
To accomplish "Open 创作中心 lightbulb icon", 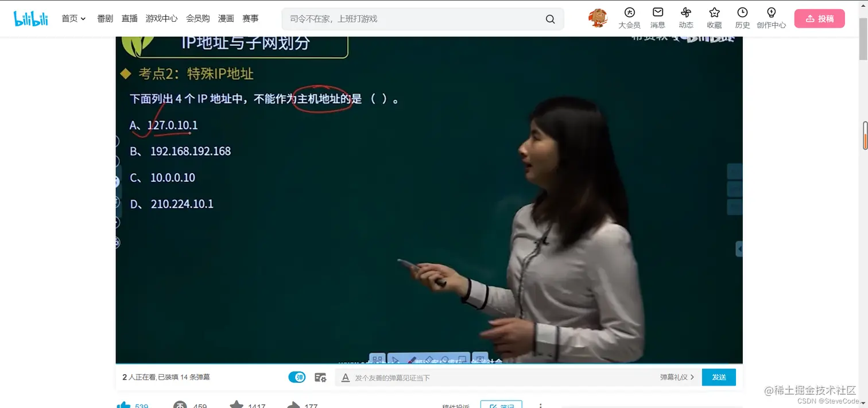I will pyautogui.click(x=771, y=13).
